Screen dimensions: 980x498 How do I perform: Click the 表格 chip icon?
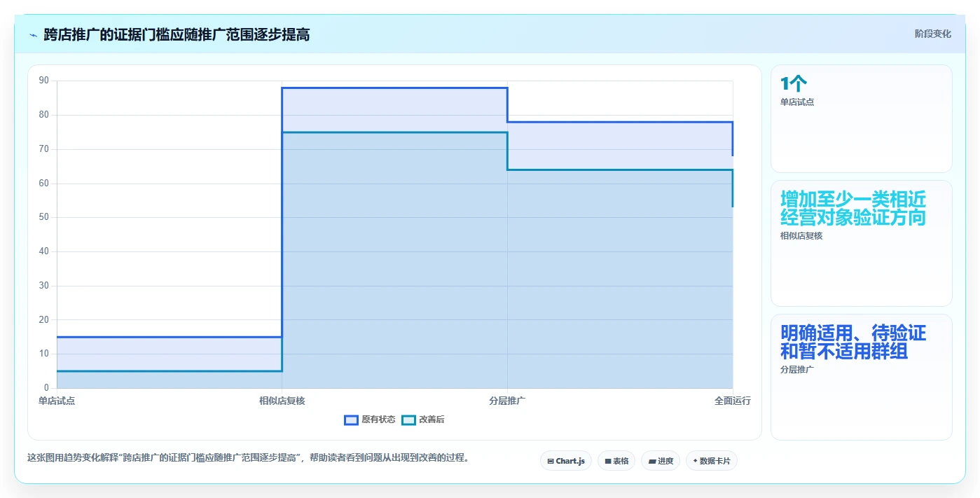coord(608,461)
